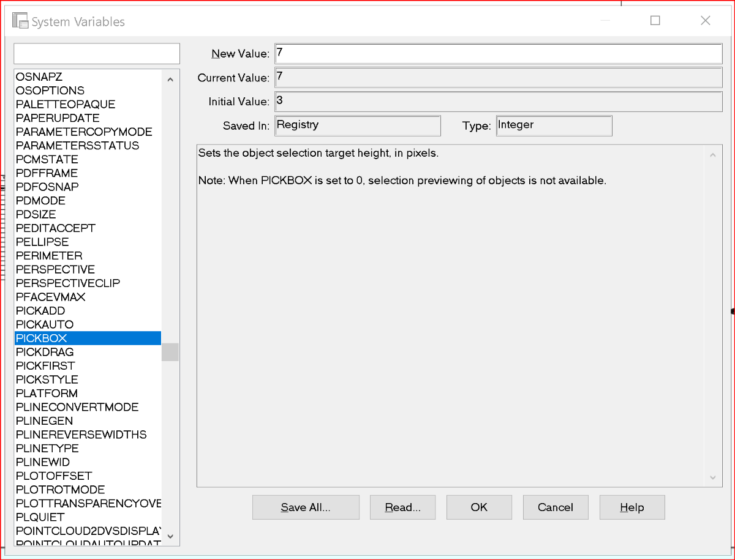
Task: Click the Read... button
Action: point(402,507)
